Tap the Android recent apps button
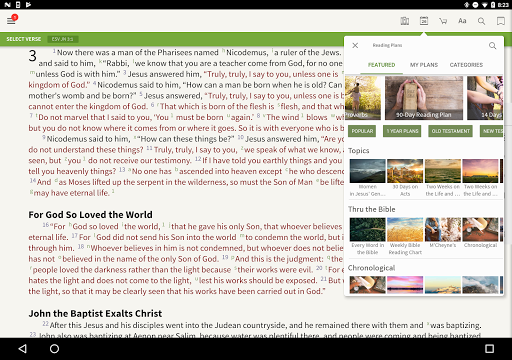This screenshot has height=360, width=512. tap(489, 349)
